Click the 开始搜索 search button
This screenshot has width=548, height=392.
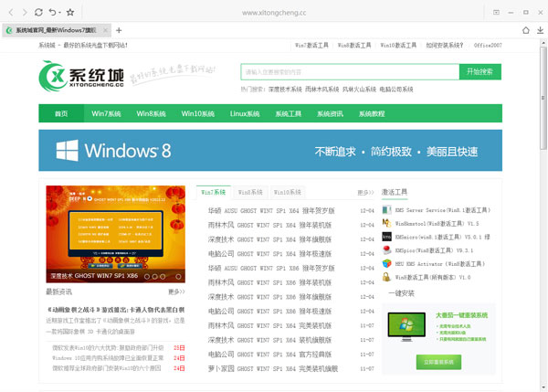tap(480, 71)
